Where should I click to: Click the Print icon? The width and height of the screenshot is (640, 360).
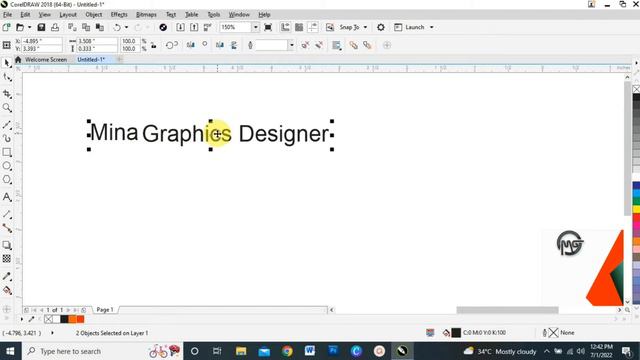(55, 27)
